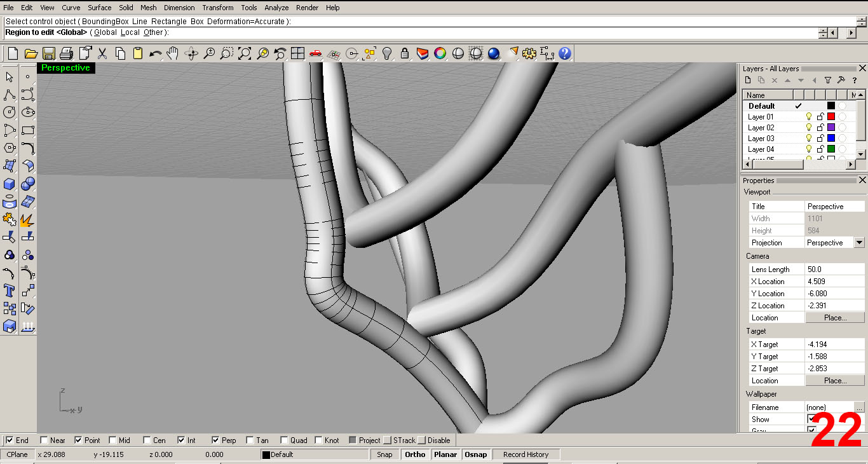This screenshot has width=868, height=464.
Task: Open the status bar layer dropdown showing Default
Action: [315, 454]
